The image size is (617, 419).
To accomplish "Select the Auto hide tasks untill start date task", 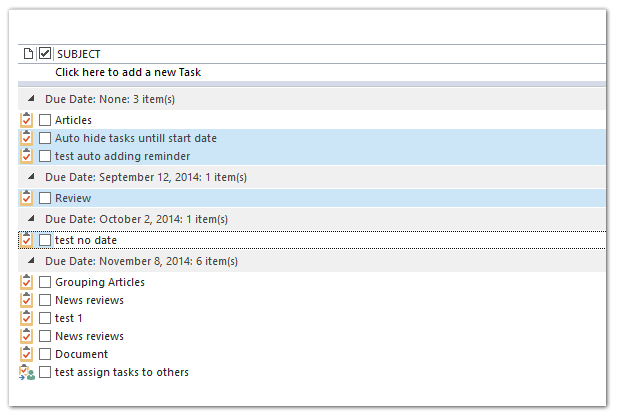I will [136, 138].
